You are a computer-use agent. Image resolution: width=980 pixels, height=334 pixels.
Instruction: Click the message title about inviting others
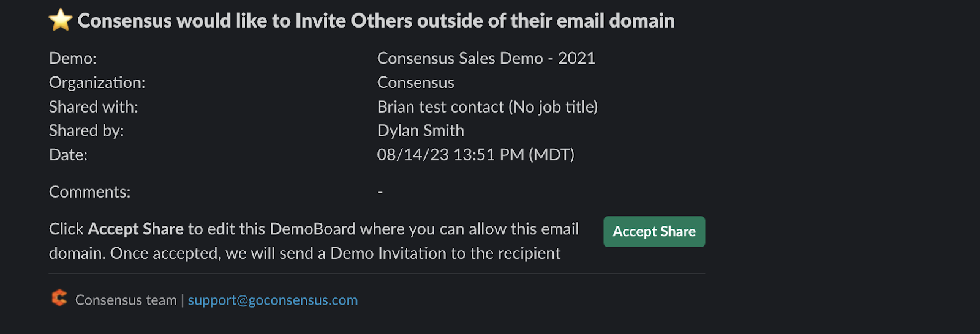[x=375, y=21]
